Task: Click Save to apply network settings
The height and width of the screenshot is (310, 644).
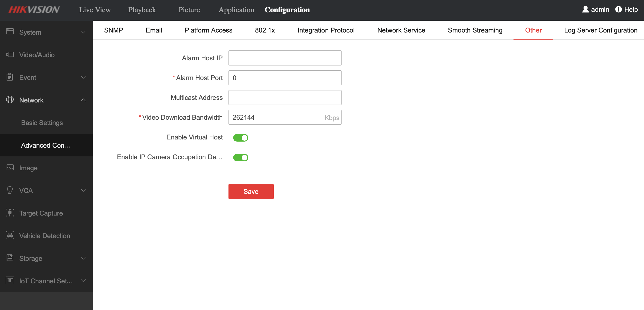Action: (251, 191)
